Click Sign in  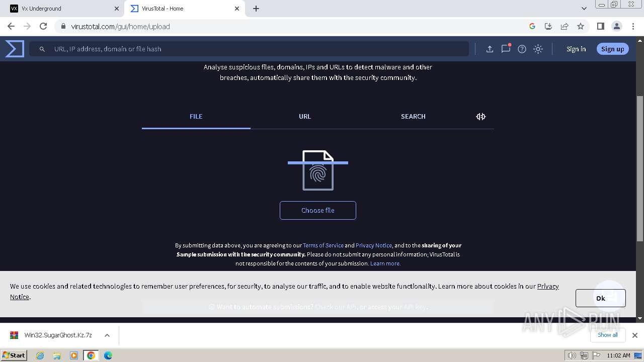[x=576, y=49]
